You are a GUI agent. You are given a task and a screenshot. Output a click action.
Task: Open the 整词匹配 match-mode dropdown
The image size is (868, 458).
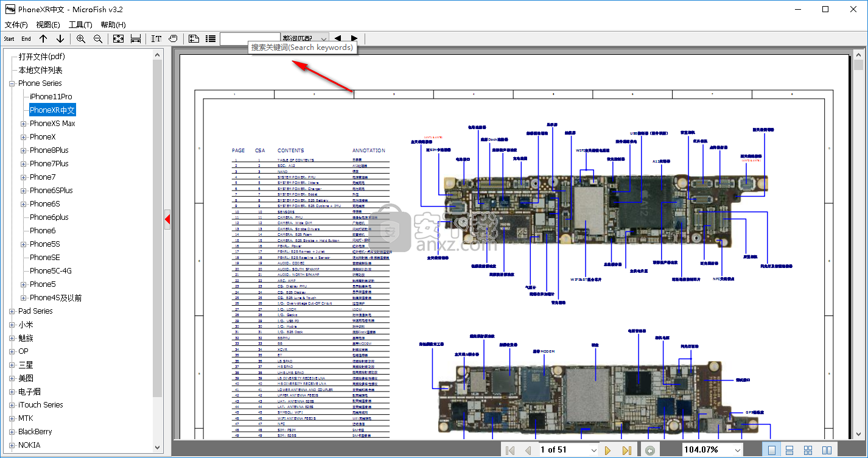pyautogui.click(x=306, y=38)
